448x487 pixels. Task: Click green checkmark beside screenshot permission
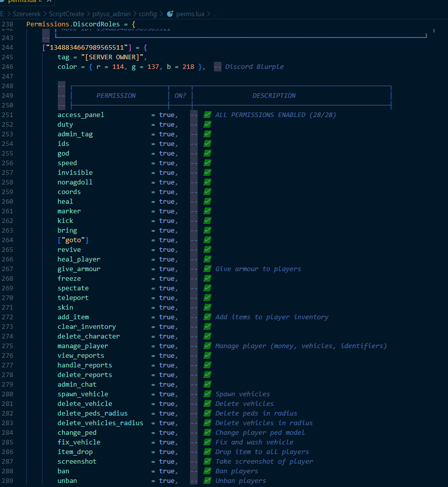coord(207,462)
